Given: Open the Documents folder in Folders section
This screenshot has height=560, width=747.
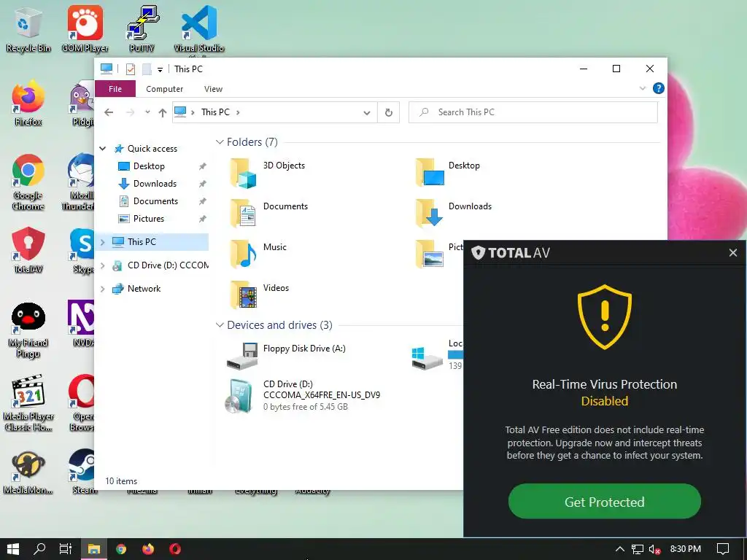Looking at the screenshot, I should [x=268, y=214].
